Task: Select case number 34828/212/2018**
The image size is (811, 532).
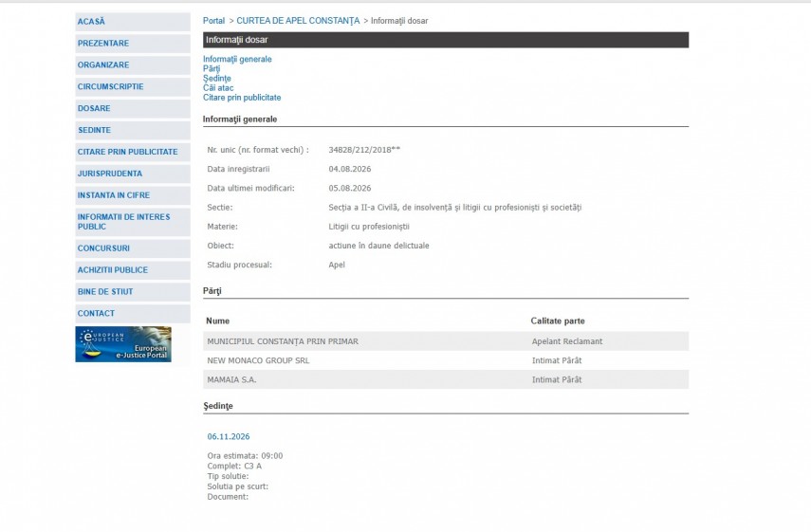Action: (x=364, y=150)
